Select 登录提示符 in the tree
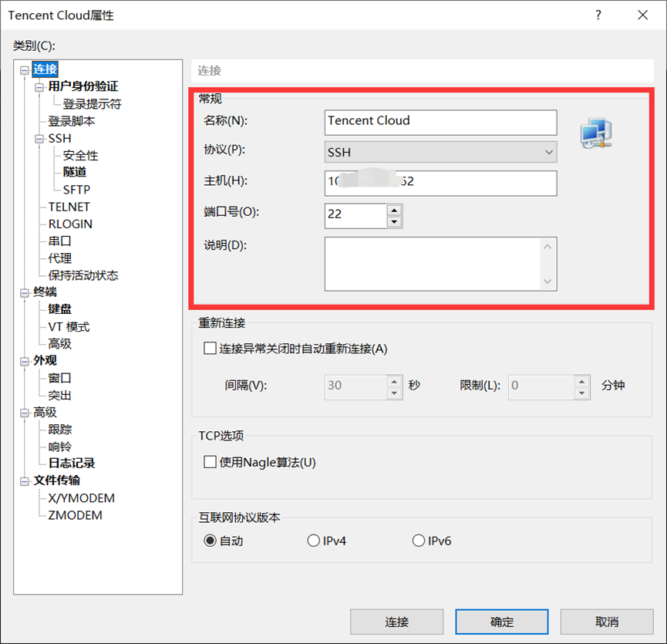This screenshot has height=644, width=667. (92, 104)
